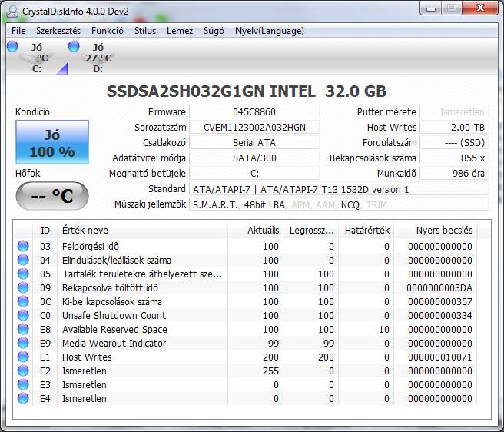504x432 pixels.
Task: Click the Firmware value field 045C8860
Action: click(x=254, y=112)
